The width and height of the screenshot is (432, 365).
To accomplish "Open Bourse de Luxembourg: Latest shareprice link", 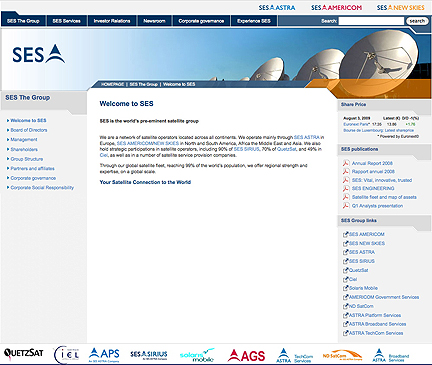I will 379,130.
